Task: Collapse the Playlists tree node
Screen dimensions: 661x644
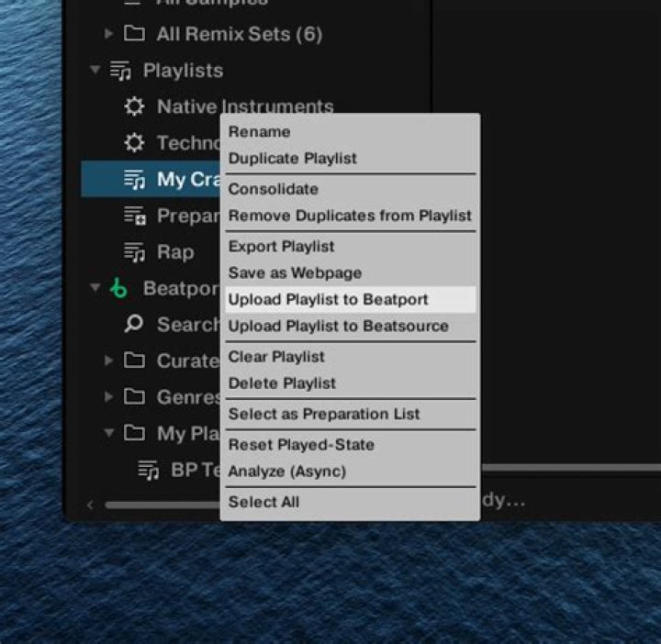Action: [95, 70]
